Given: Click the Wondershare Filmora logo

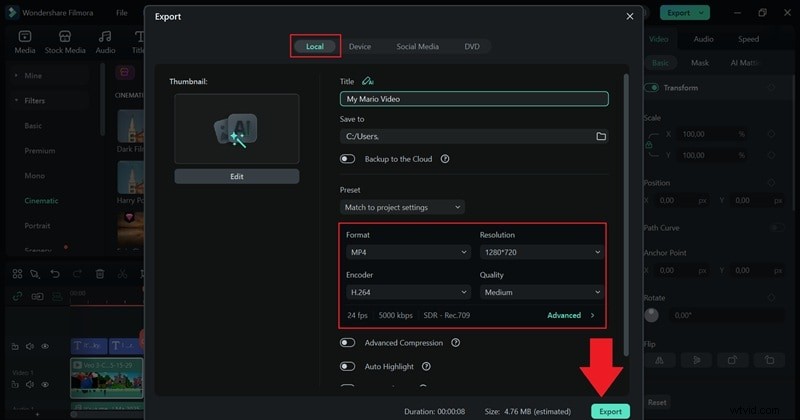Looking at the screenshot, I should pyautogui.click(x=11, y=12).
